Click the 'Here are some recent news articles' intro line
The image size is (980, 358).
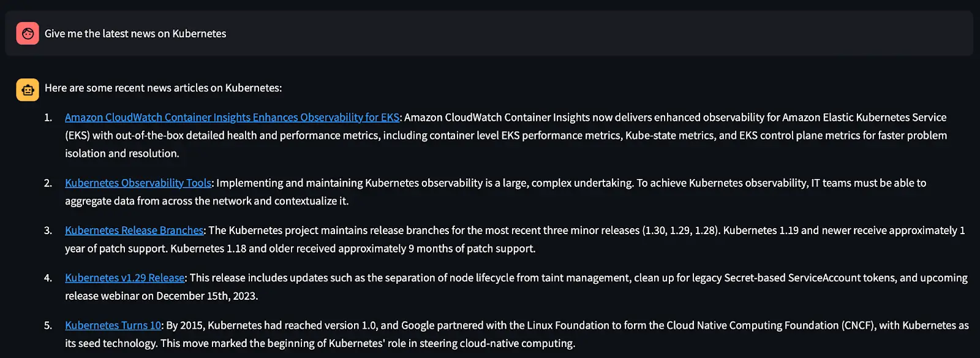coord(164,88)
